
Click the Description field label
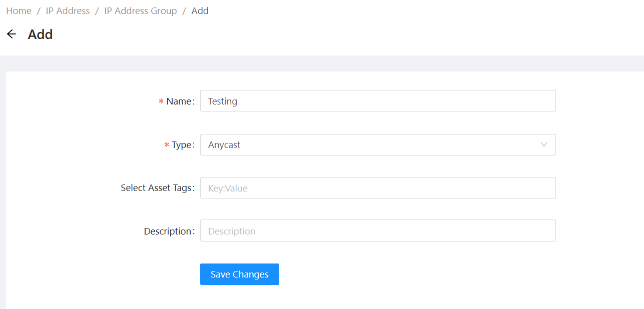click(x=168, y=231)
